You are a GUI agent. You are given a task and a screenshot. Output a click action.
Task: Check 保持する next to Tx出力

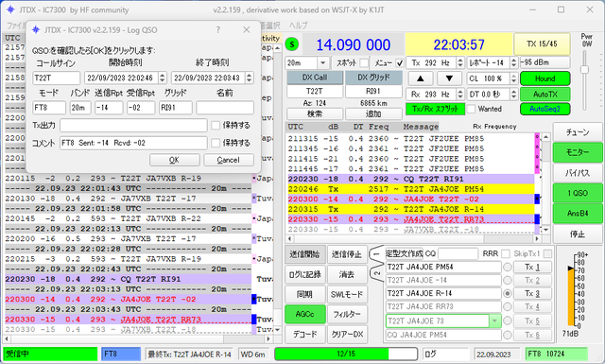point(216,125)
